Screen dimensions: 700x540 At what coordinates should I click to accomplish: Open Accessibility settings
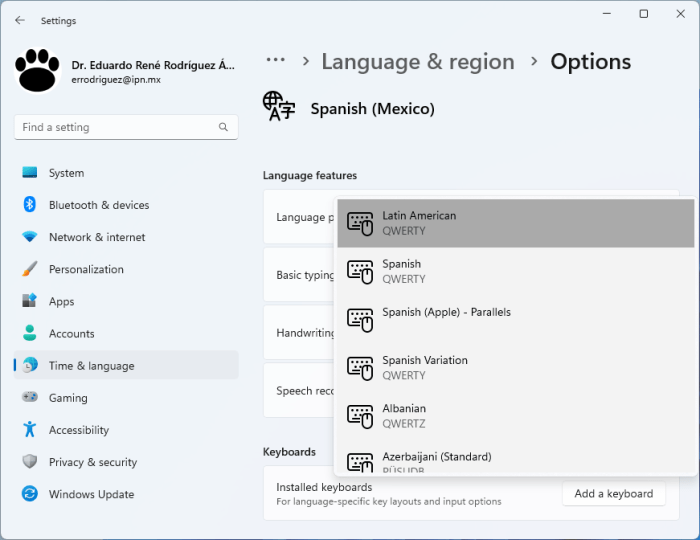78,430
